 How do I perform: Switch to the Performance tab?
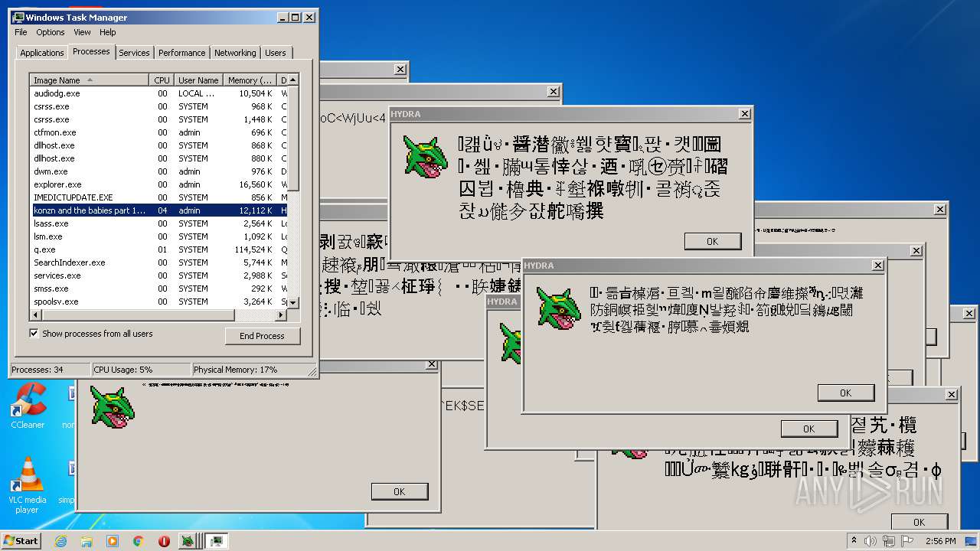182,53
